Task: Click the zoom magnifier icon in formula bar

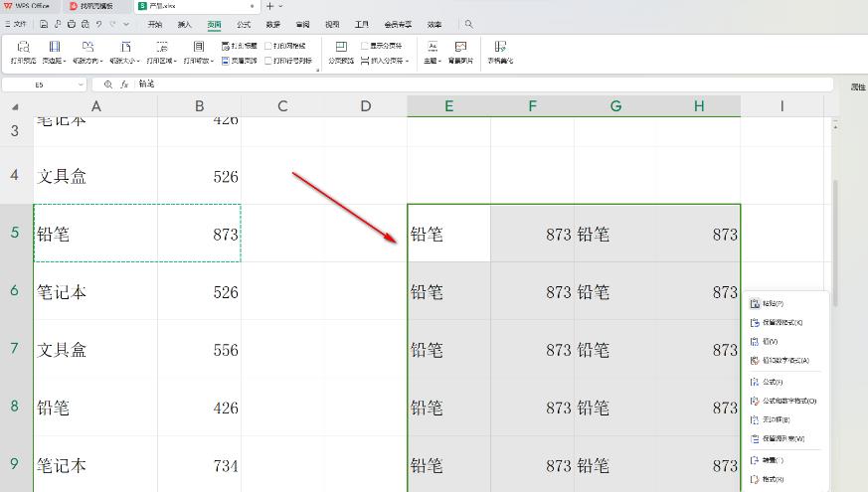Action: [x=108, y=84]
